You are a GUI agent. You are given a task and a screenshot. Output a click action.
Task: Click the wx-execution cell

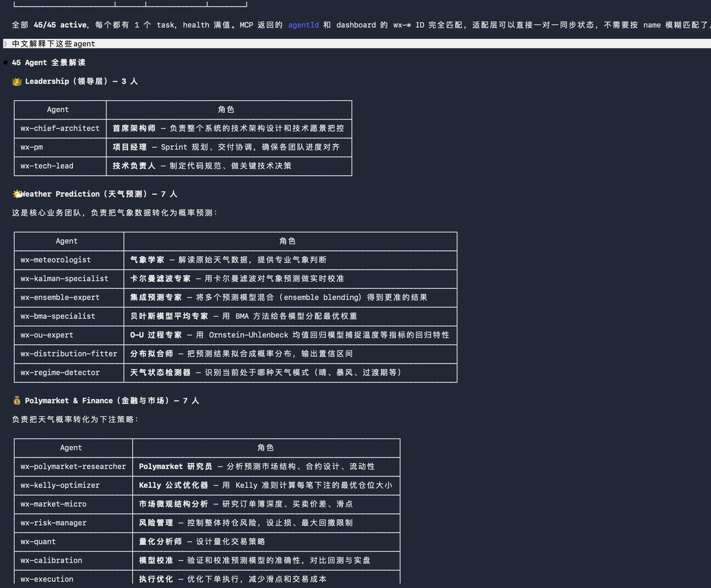click(x=73, y=579)
